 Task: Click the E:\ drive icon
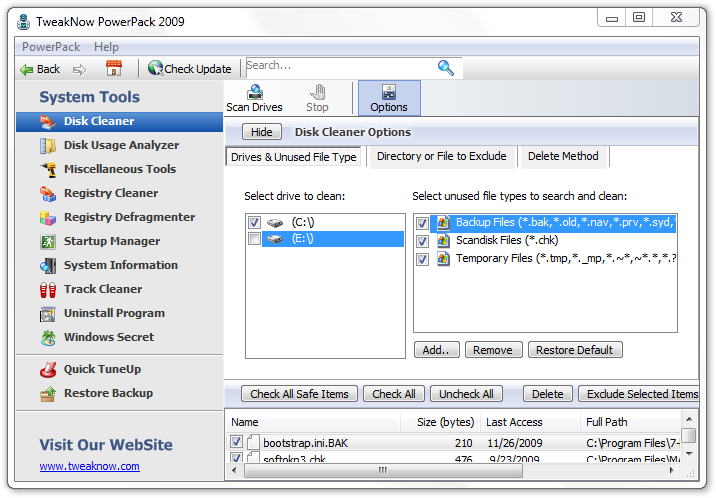coord(275,239)
